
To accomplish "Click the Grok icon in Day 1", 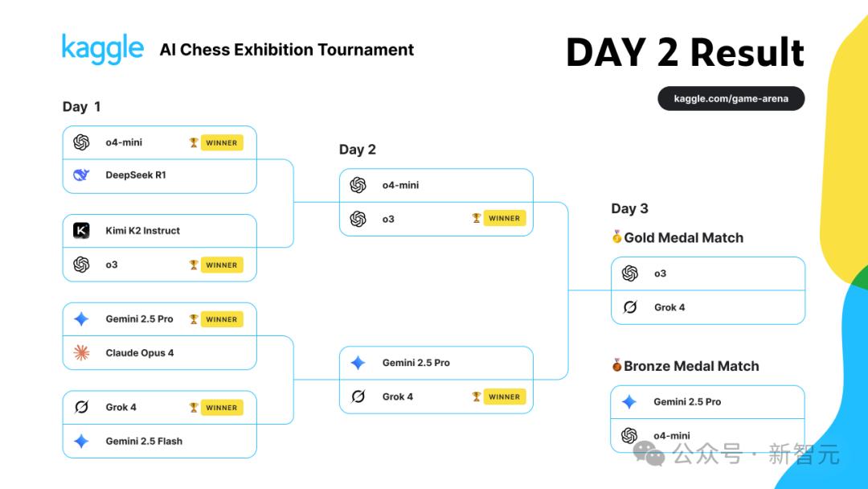I will pyautogui.click(x=81, y=407).
